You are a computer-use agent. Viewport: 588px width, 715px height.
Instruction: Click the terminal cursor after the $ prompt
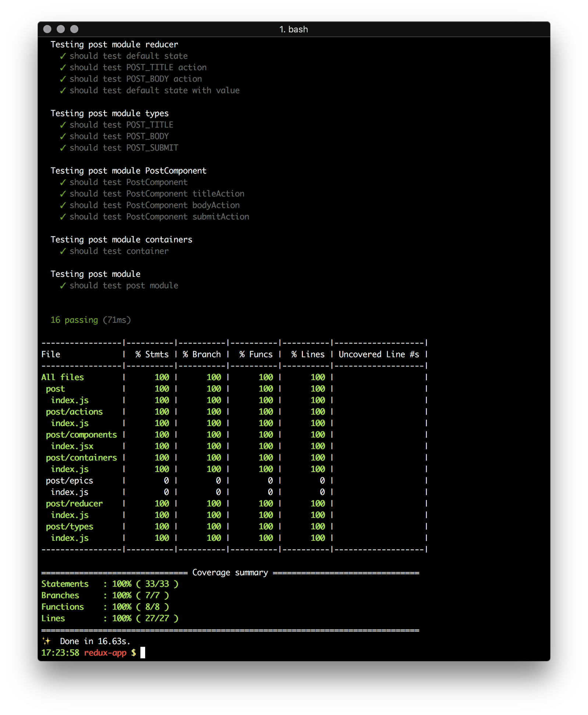(x=143, y=653)
